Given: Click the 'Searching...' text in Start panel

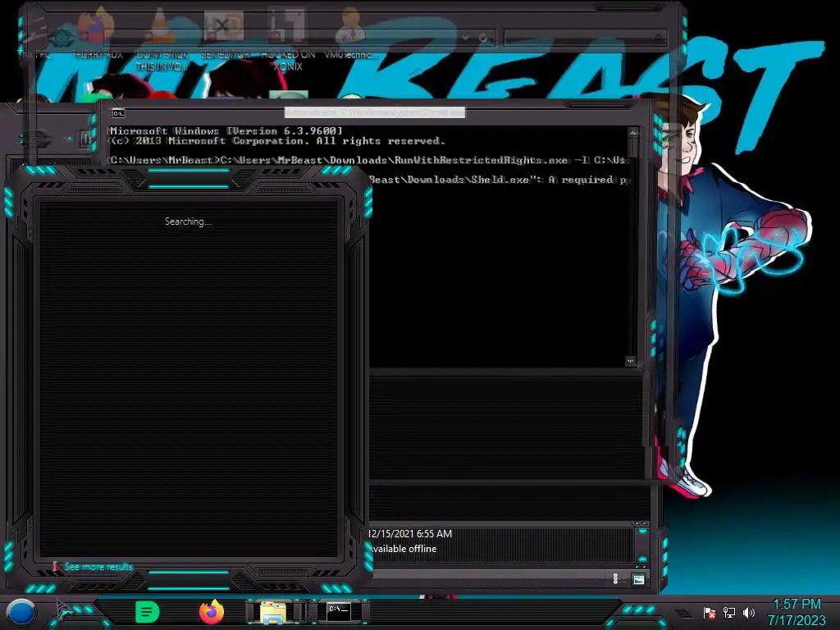Looking at the screenshot, I should 188,221.
